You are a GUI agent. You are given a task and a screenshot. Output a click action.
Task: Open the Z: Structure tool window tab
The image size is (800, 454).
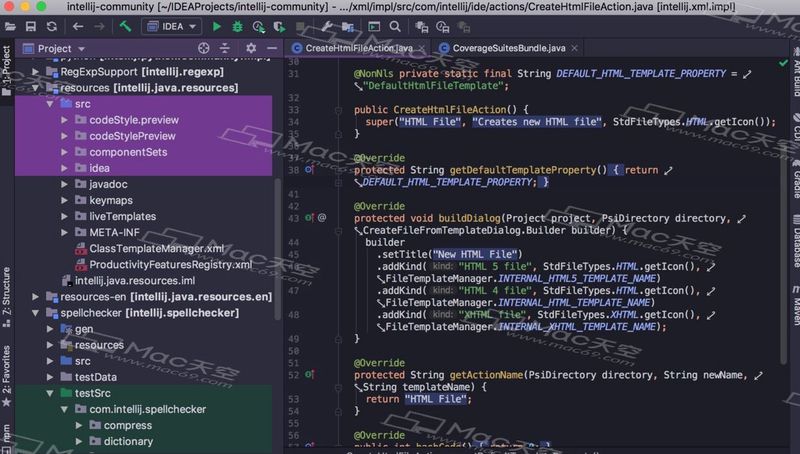(6, 296)
